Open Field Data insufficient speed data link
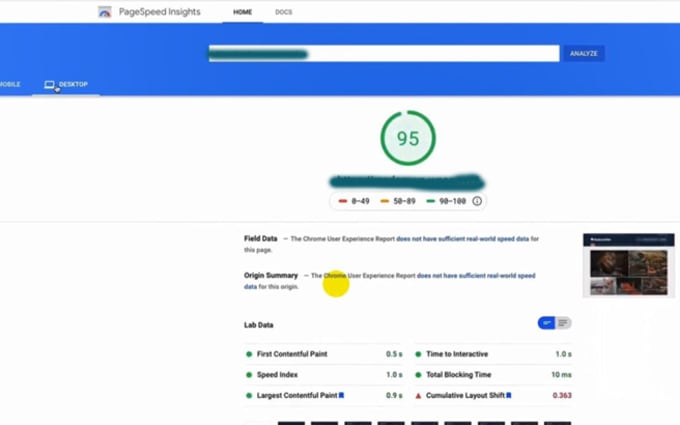 pos(463,239)
